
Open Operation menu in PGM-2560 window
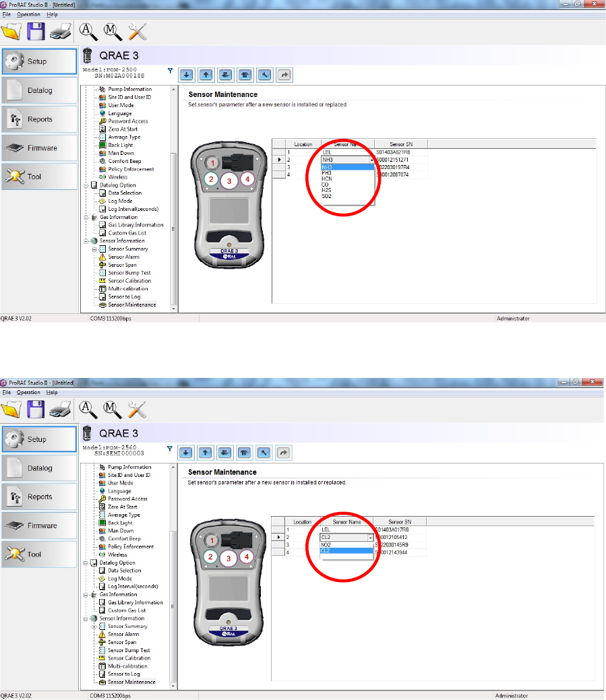coord(28,392)
